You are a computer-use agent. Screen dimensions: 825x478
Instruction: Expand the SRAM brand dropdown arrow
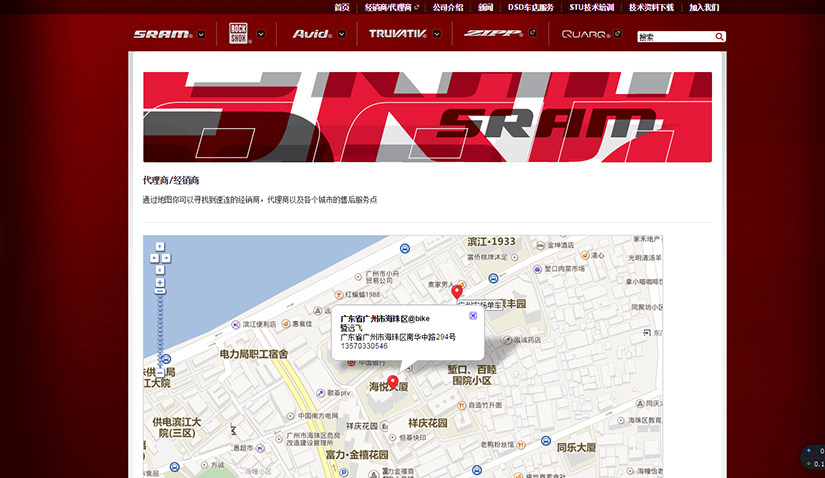[x=201, y=35]
